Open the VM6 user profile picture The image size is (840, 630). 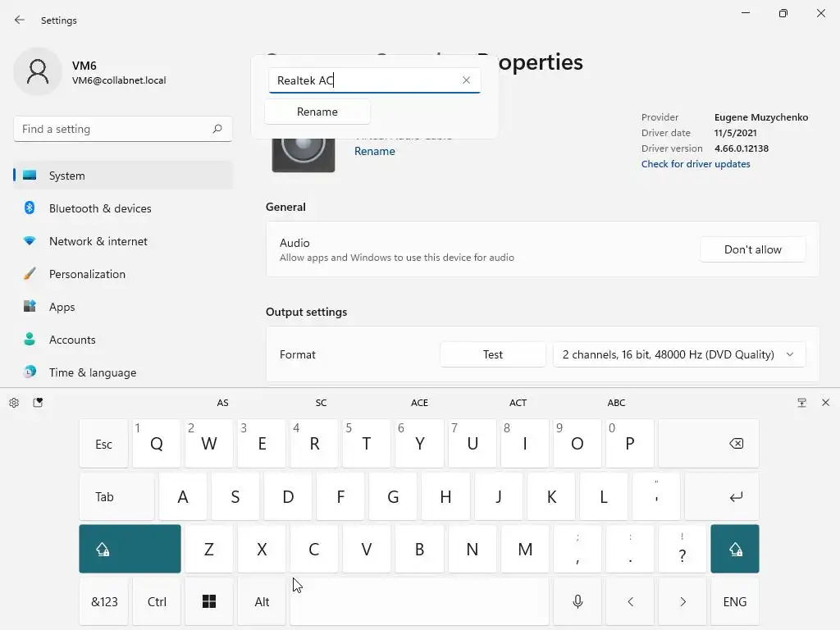click(x=38, y=71)
